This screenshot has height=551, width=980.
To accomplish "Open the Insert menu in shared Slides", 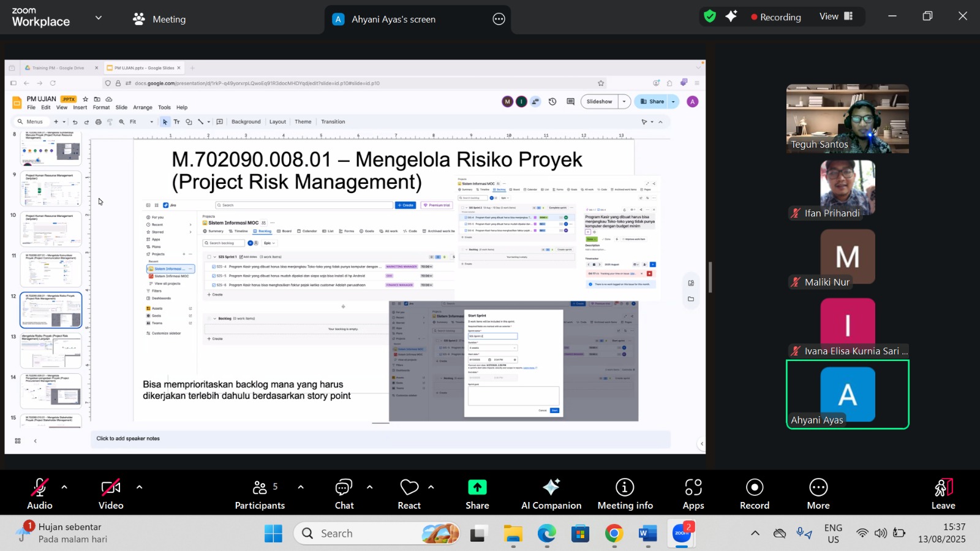I will pyautogui.click(x=80, y=107).
